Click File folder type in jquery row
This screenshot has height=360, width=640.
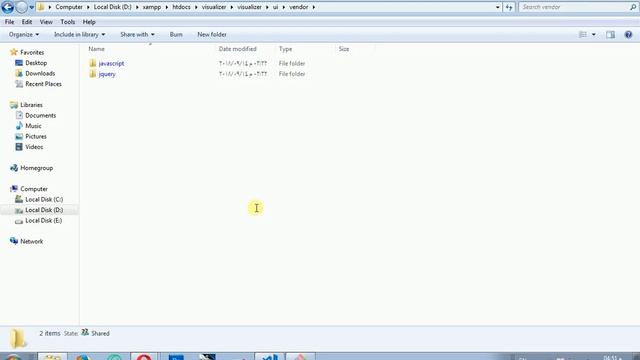pyautogui.click(x=292, y=74)
